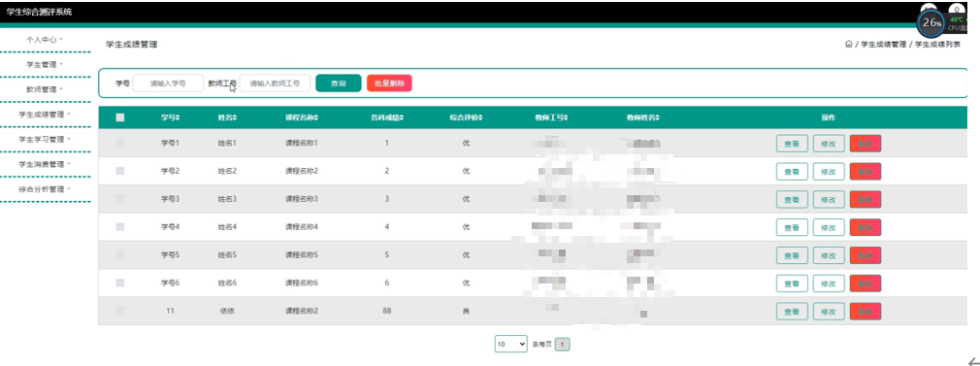The width and height of the screenshot is (980, 366).
Task: Click the cell 课程名称1
Action: (301, 144)
